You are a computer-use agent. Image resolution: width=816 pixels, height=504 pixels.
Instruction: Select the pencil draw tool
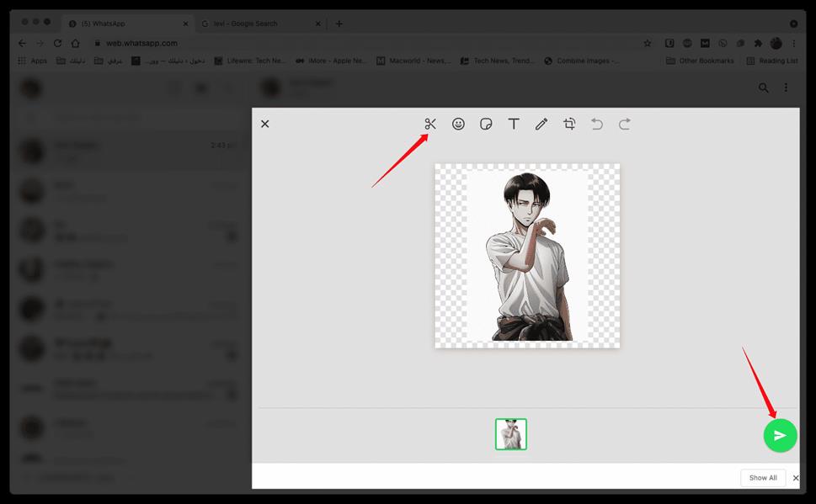point(541,124)
